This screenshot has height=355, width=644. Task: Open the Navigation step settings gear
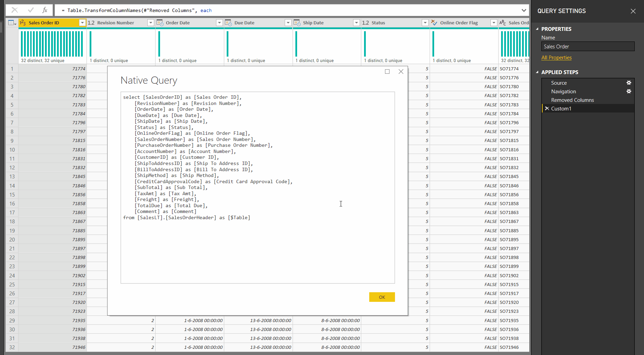pos(629,91)
